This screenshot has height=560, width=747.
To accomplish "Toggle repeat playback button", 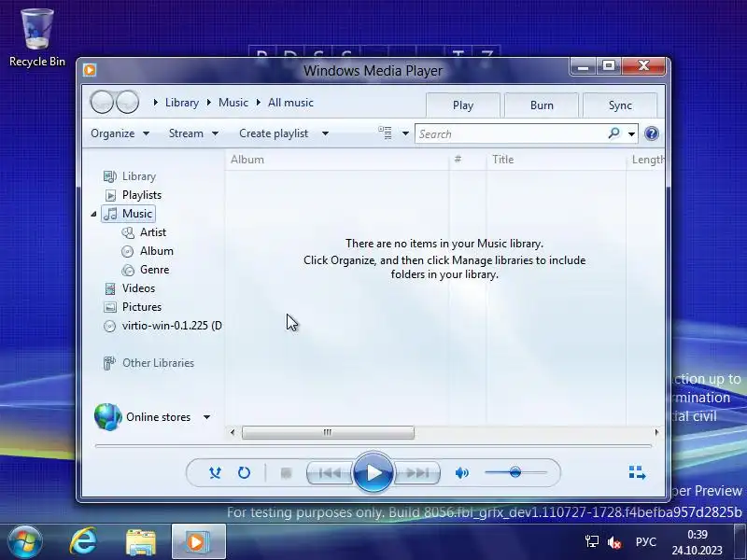I will [244, 472].
